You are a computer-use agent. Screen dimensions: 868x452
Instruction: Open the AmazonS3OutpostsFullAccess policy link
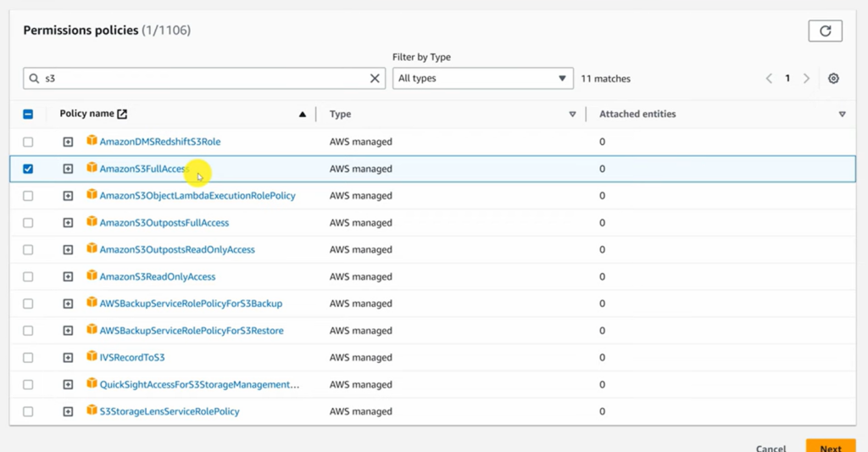coord(164,223)
